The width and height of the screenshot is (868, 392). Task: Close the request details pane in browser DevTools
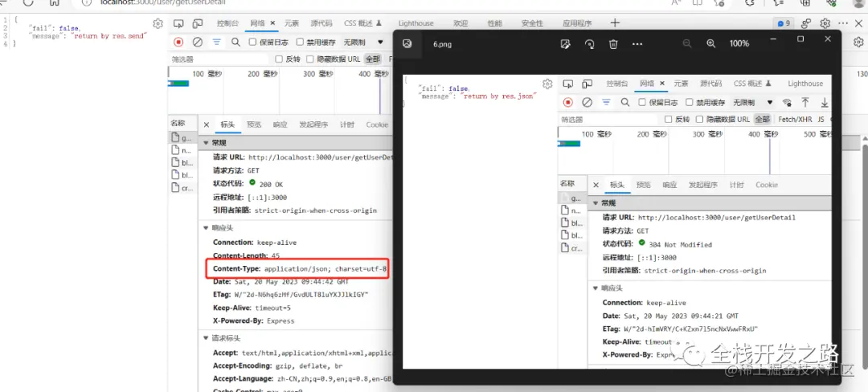(207, 125)
